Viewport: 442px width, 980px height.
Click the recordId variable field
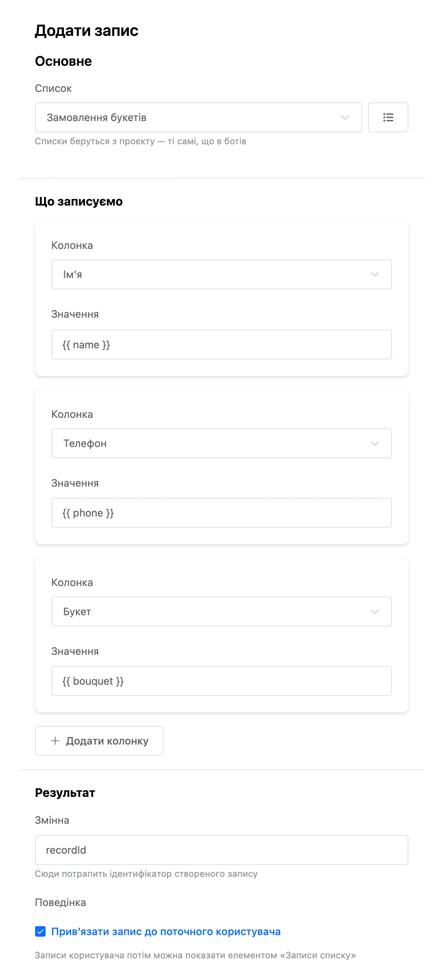(x=222, y=850)
